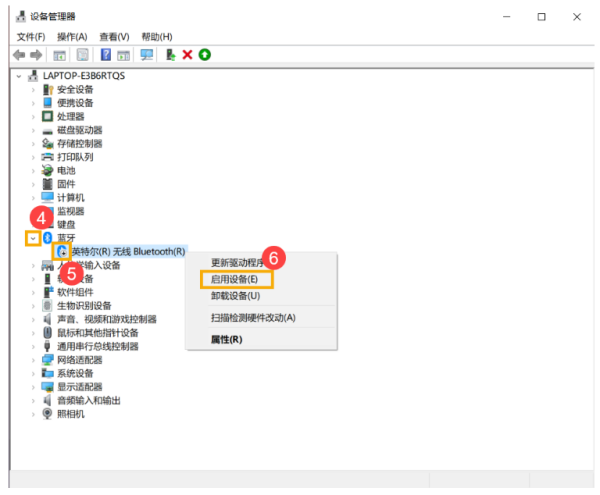Choose 卸载设备(U) in the context menu
The image size is (600, 495).
coord(234,296)
